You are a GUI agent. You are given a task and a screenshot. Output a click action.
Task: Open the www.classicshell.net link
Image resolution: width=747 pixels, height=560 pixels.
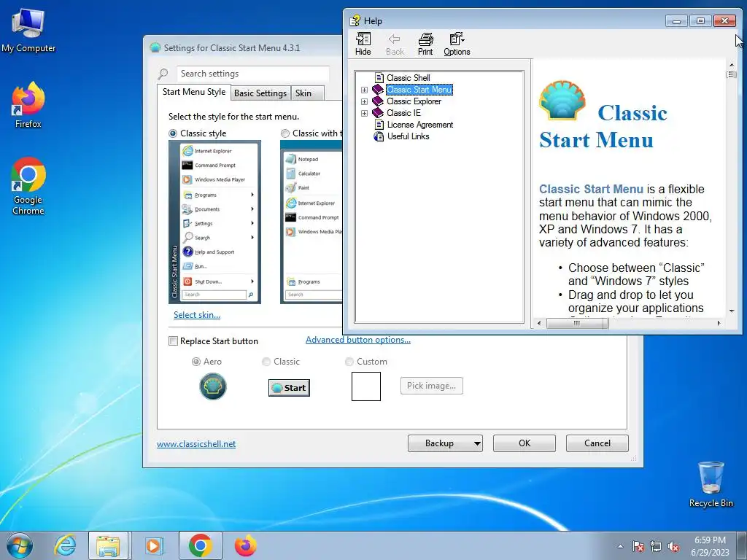click(196, 444)
